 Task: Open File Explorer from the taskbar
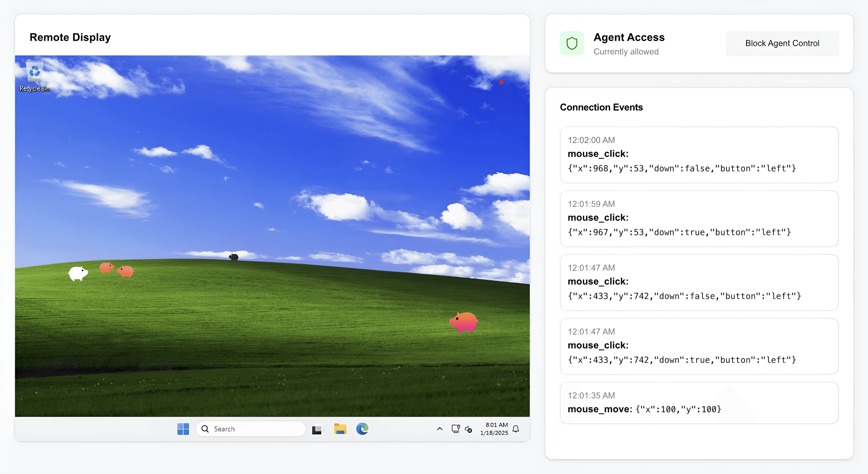click(x=340, y=429)
